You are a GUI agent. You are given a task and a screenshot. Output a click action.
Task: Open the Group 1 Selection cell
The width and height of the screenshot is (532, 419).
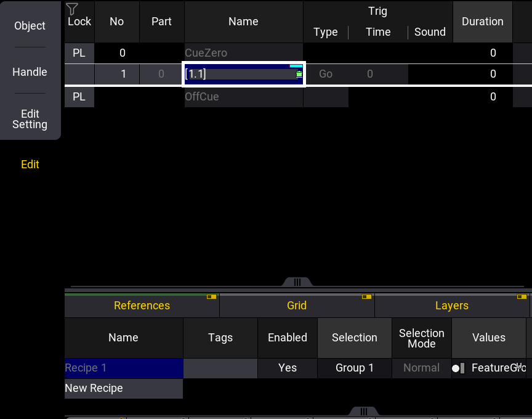coord(354,368)
